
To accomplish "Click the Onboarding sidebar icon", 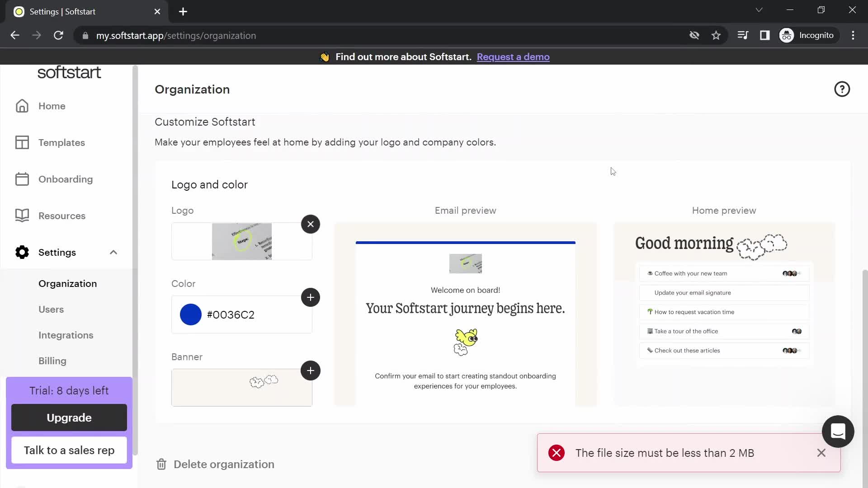I will pos(21,179).
